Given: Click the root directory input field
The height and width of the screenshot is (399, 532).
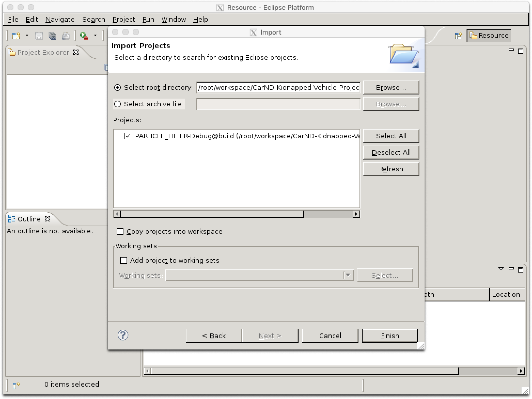Looking at the screenshot, I should pyautogui.click(x=278, y=87).
